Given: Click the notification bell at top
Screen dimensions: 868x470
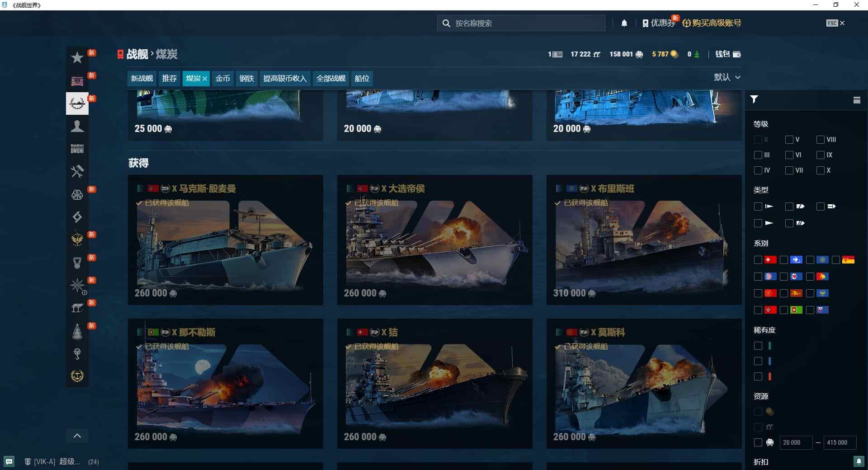Looking at the screenshot, I should pos(624,23).
